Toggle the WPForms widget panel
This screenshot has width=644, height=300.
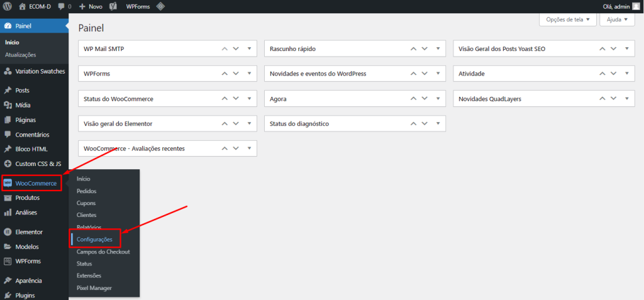click(x=249, y=74)
